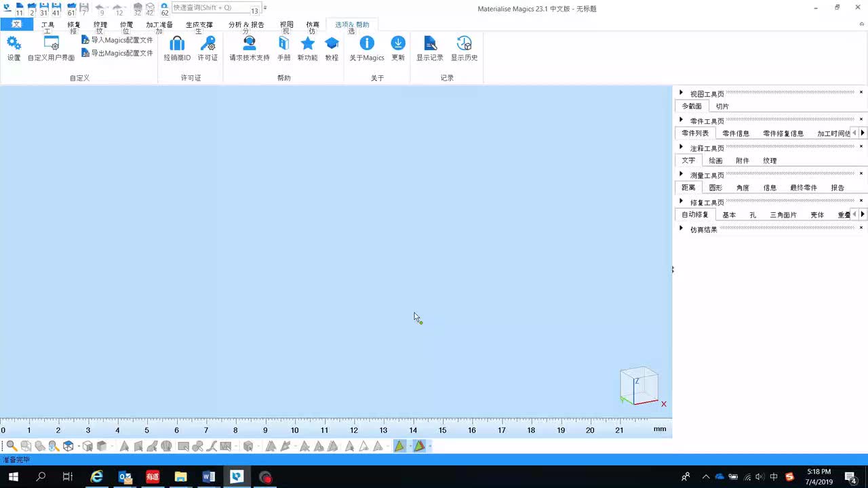This screenshot has width=868, height=488.
Task: Open Microsoft Word from taskbar
Action: point(208,476)
